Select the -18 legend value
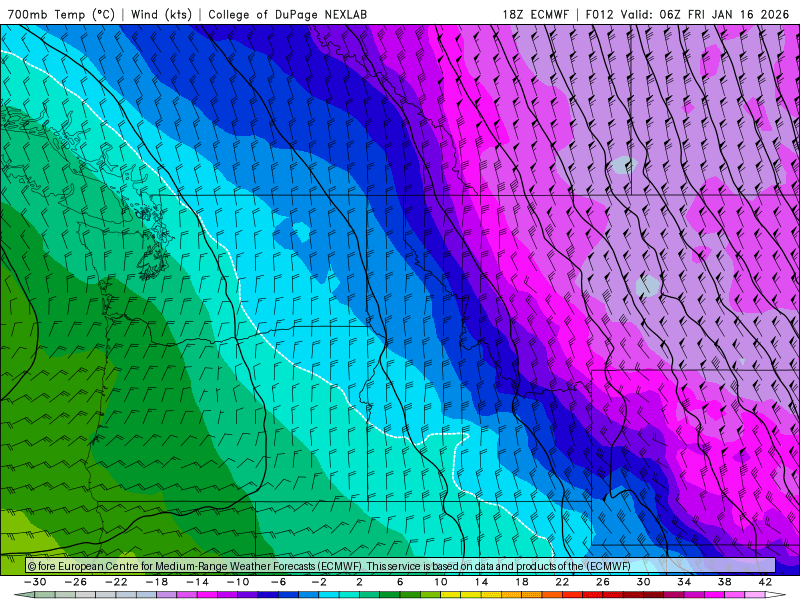The image size is (800, 600). pos(157,582)
